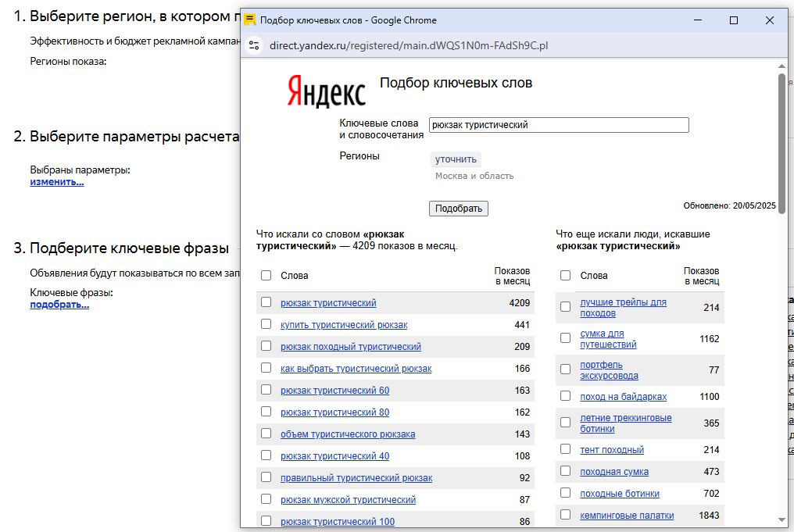Click the 'Подобрать' button
The height and width of the screenshot is (532, 794).
(458, 209)
